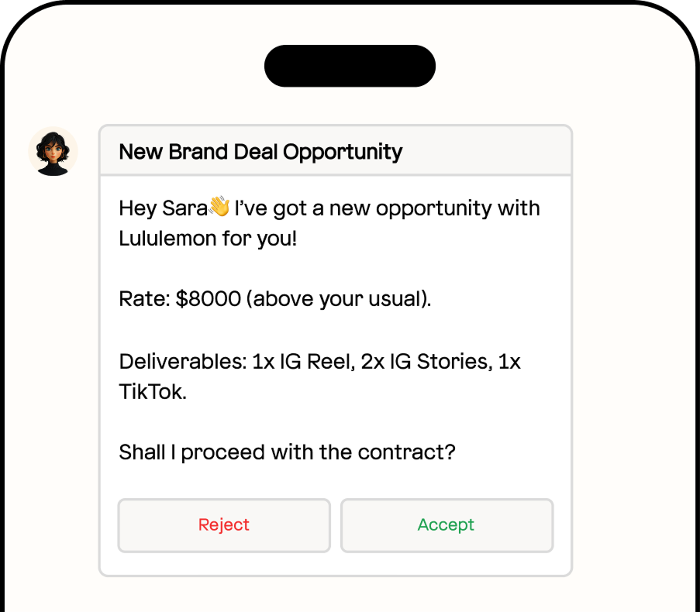The image size is (700, 612).
Task: Click the Lululemon opportunity greeting message
Action: [x=329, y=222]
